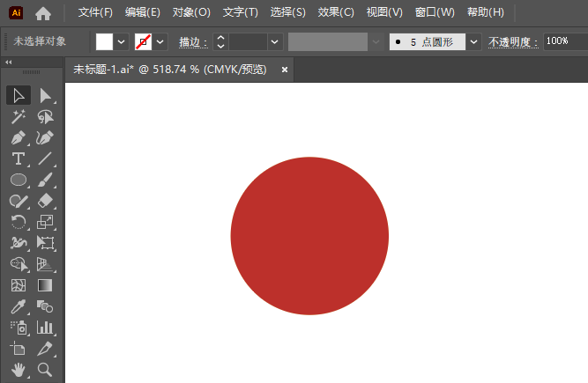Viewport: 588px width, 383px height.
Task: Open the stroke color dropdown arrow
Action: [x=161, y=41]
